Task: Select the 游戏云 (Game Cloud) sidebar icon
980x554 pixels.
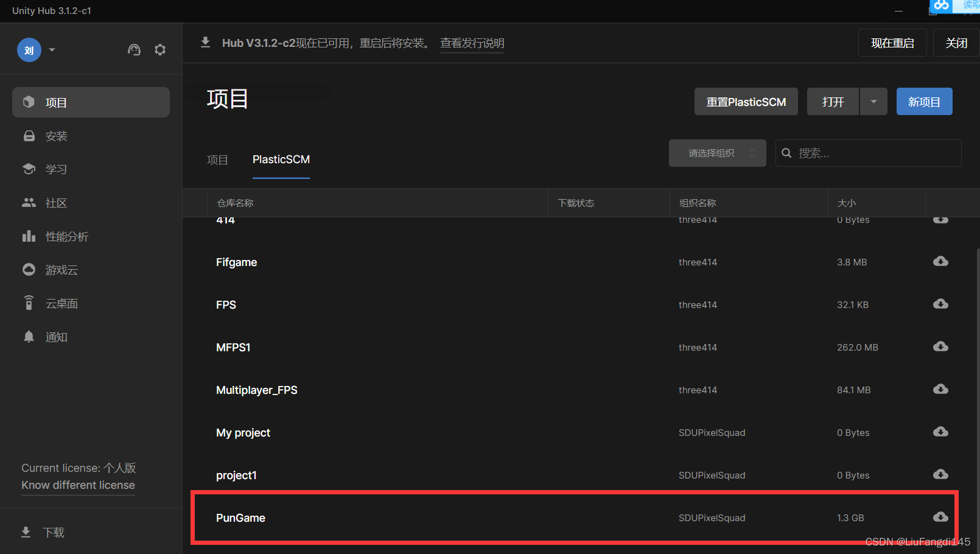Action: click(x=61, y=270)
